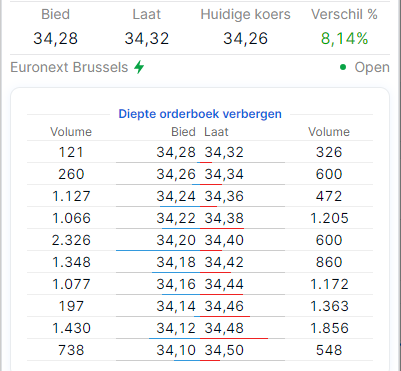Collapse order book via Diepte orderboek verbergen

pos(200,114)
